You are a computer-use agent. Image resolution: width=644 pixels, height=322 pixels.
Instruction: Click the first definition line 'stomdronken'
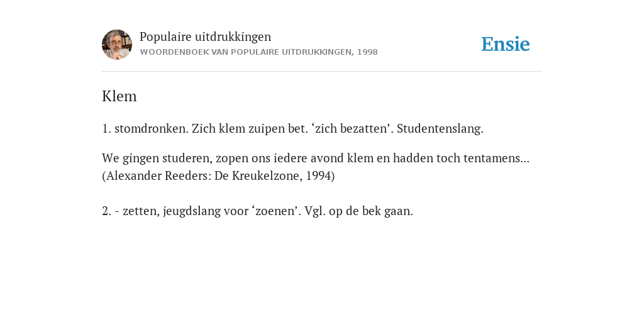tap(292, 128)
